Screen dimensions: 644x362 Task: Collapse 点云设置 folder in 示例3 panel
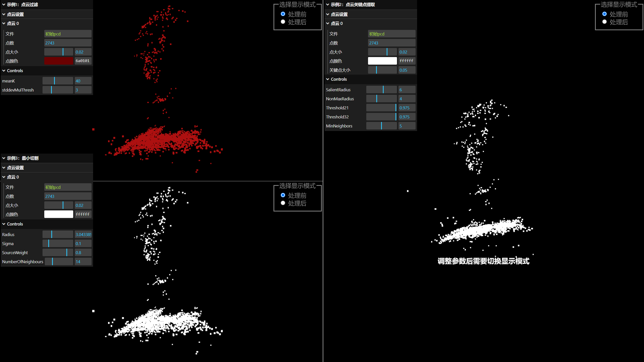4,168
